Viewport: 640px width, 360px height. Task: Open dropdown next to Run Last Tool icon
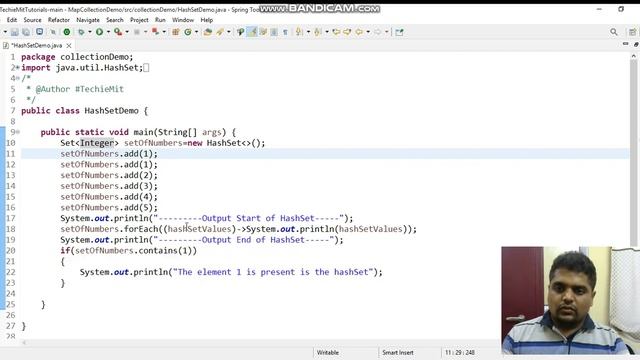coord(127,32)
